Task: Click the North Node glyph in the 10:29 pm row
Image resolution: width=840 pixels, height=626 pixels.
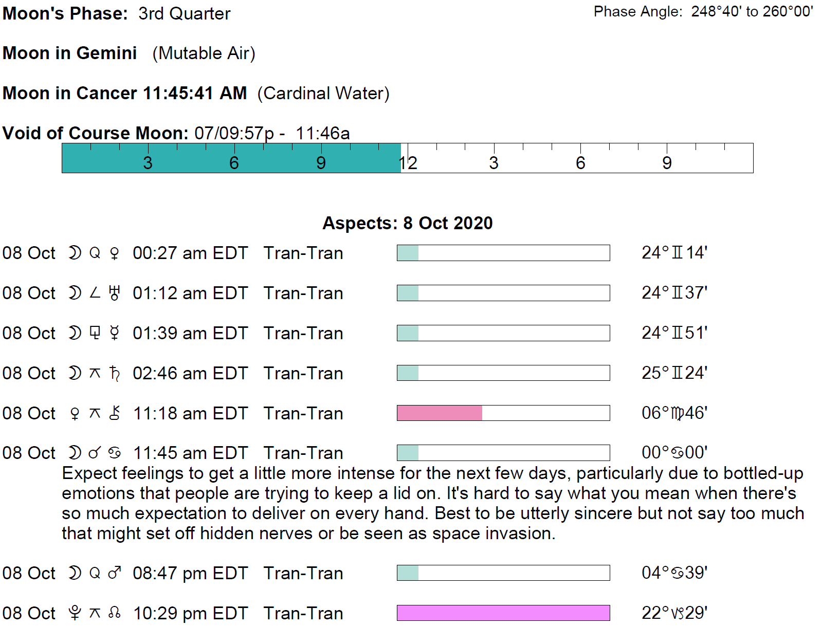Action: pyautogui.click(x=115, y=613)
